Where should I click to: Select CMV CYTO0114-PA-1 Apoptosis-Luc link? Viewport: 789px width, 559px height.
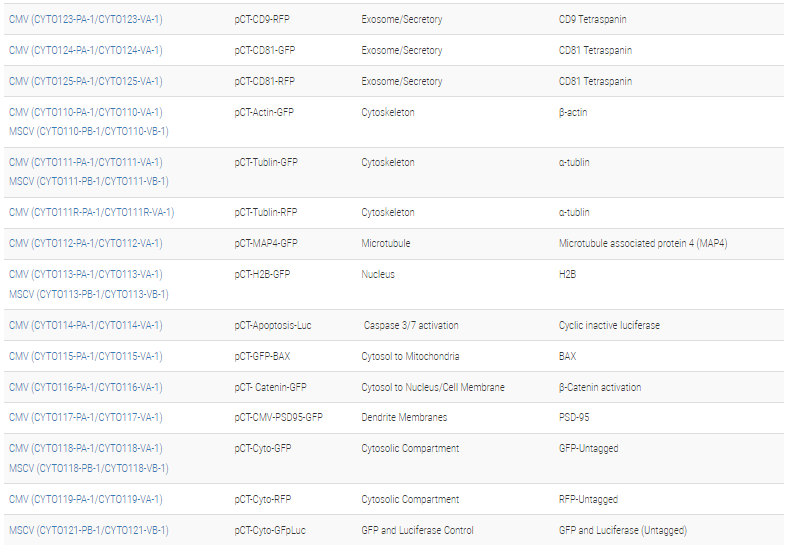(x=85, y=325)
